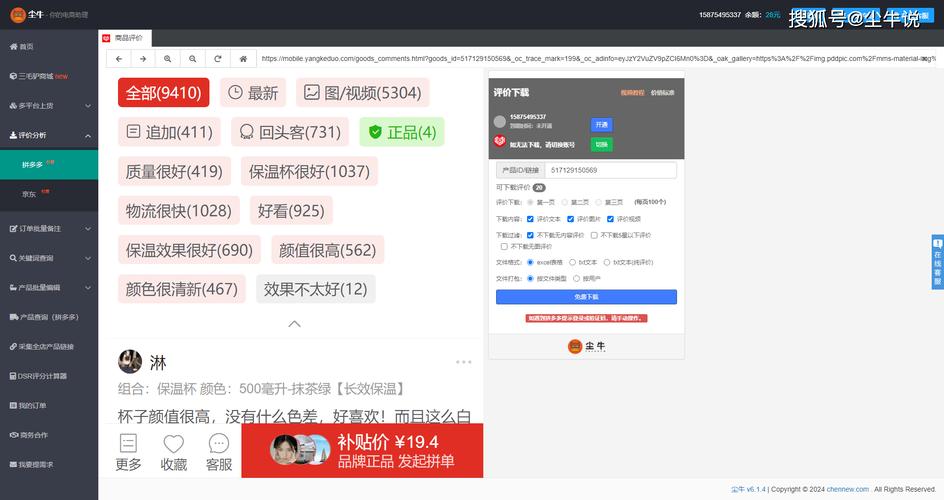944x500 pixels.
Task: Click the blue 免费下载 button
Action: (586, 297)
